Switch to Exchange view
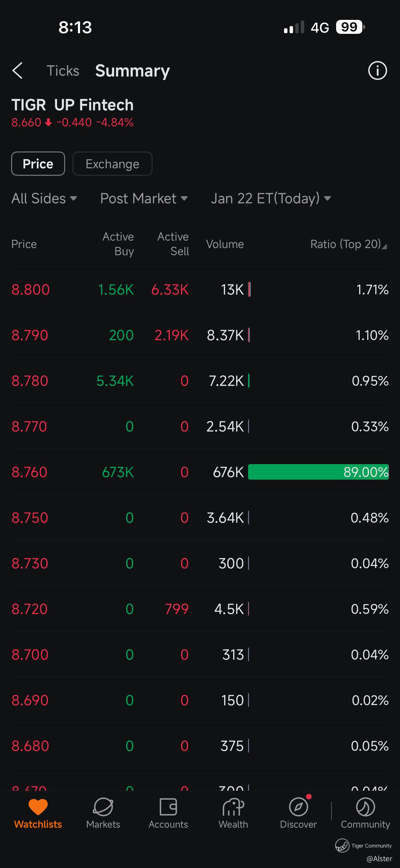The image size is (400, 868). pos(113,164)
